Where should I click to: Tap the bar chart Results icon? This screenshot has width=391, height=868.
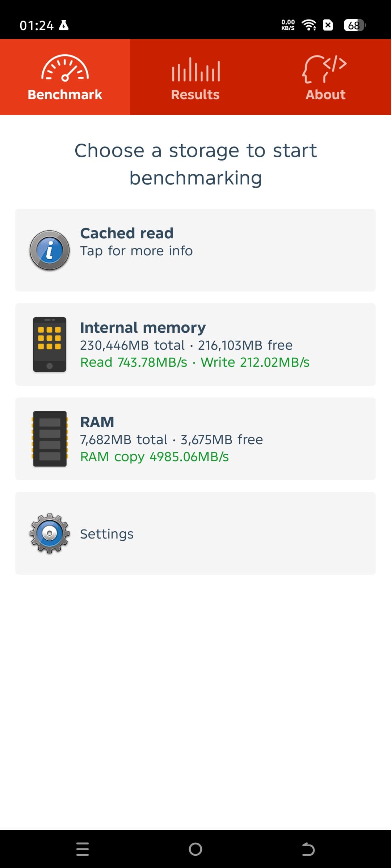[x=195, y=69]
